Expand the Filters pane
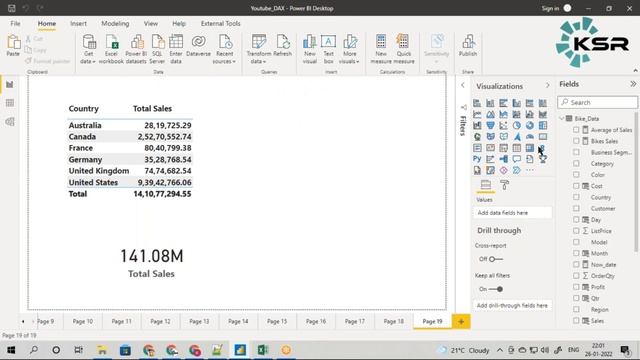 pos(463,85)
